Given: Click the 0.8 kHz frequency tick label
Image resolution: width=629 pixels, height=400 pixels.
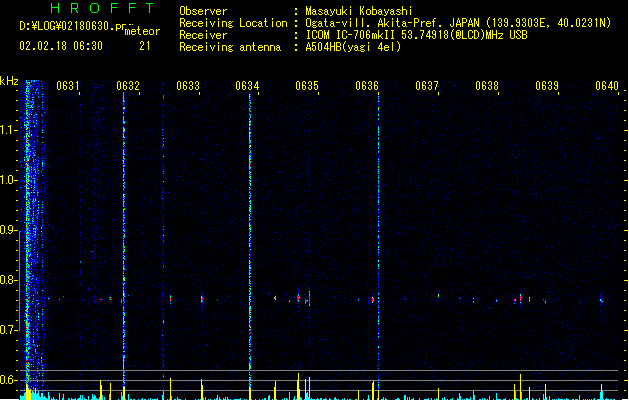Looking at the screenshot, I should pos(8,280).
